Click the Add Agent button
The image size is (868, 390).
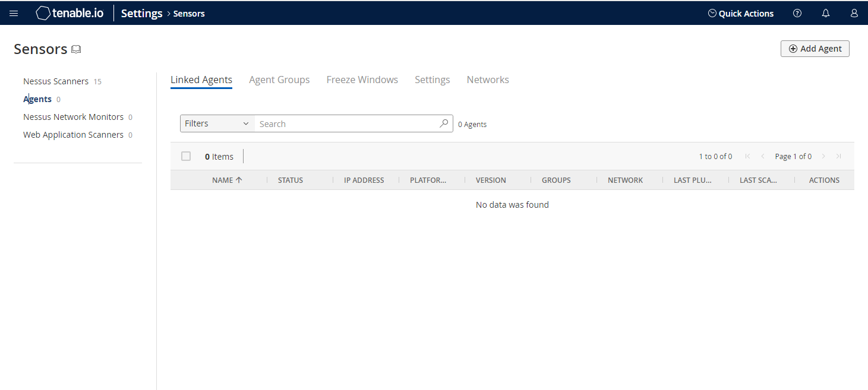pyautogui.click(x=815, y=49)
